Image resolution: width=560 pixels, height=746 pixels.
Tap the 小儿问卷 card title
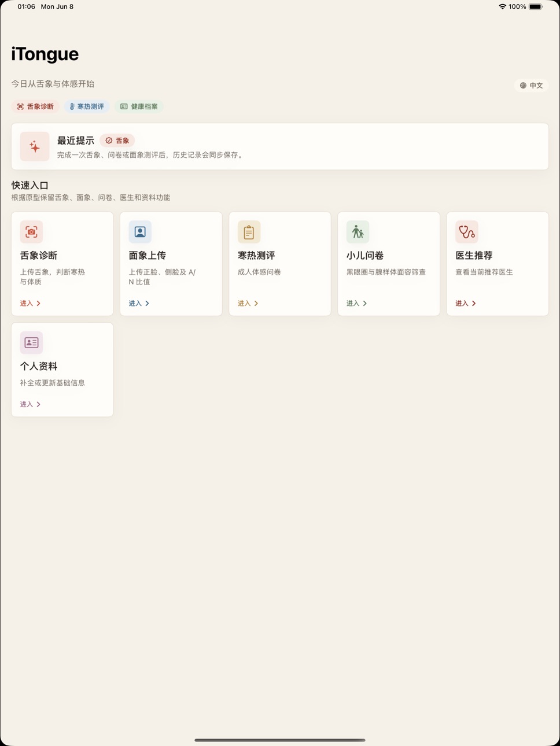click(x=365, y=256)
